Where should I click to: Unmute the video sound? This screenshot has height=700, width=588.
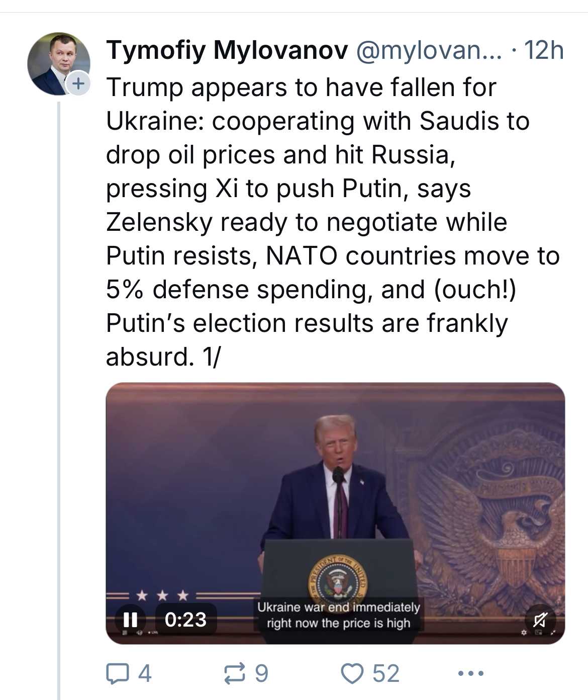click(x=540, y=620)
